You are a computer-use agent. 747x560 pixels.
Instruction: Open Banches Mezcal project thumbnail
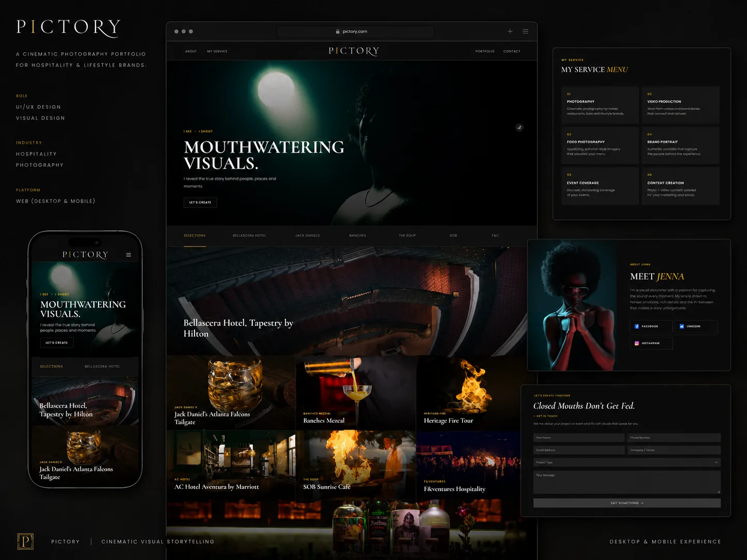(x=355, y=392)
